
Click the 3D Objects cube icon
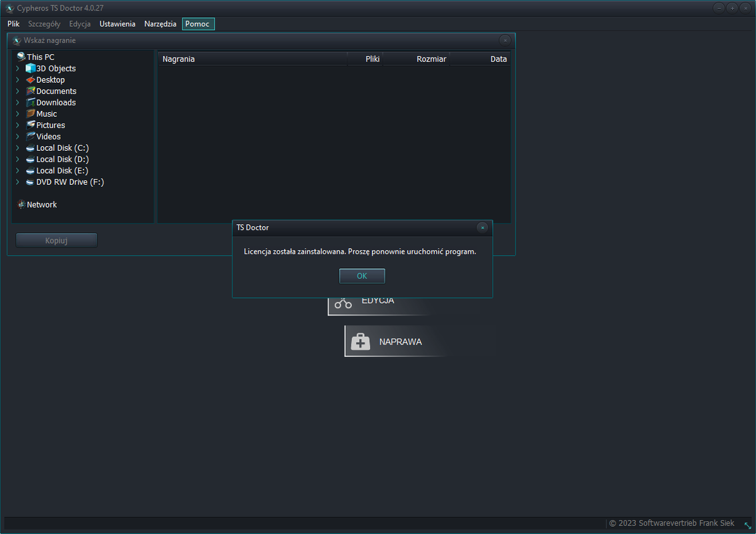30,69
